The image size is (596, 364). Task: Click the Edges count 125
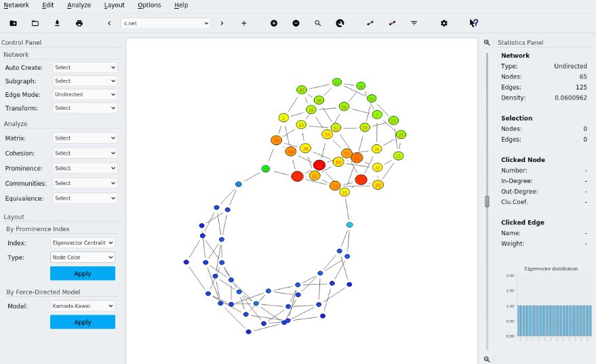581,87
